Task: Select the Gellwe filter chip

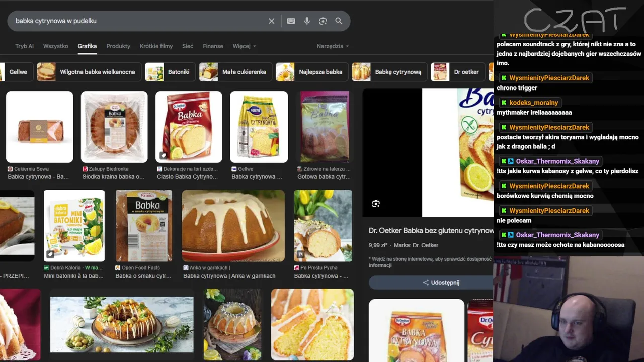Action: click(x=17, y=72)
